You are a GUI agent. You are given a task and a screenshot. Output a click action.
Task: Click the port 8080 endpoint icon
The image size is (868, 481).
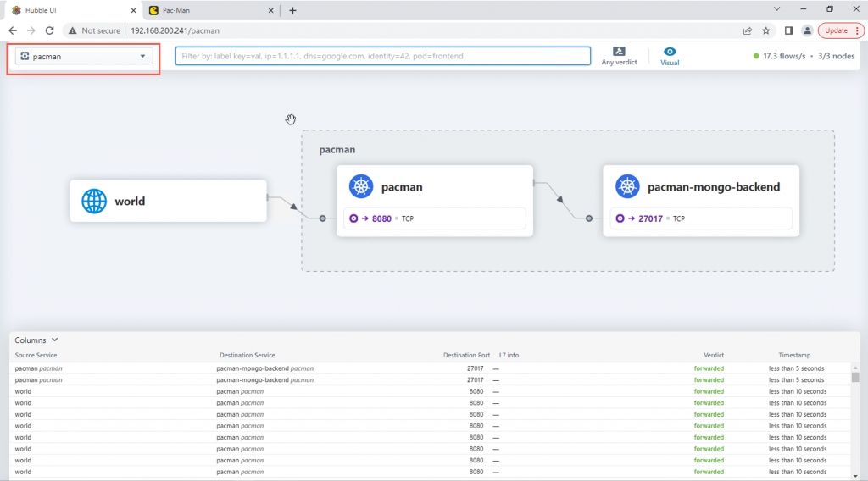[353, 218]
